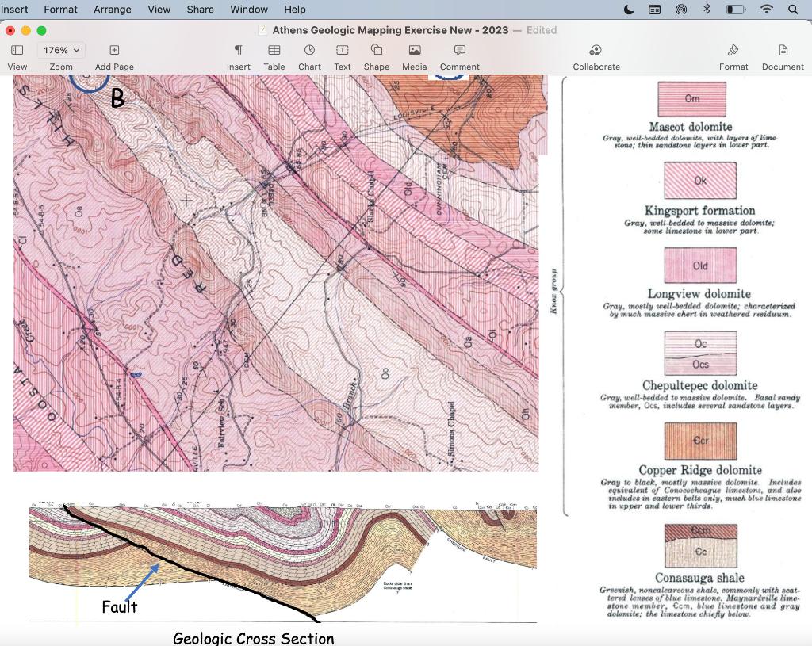Click the Edited status next to the filename
Image resolution: width=812 pixels, height=646 pixels.
coord(542,30)
